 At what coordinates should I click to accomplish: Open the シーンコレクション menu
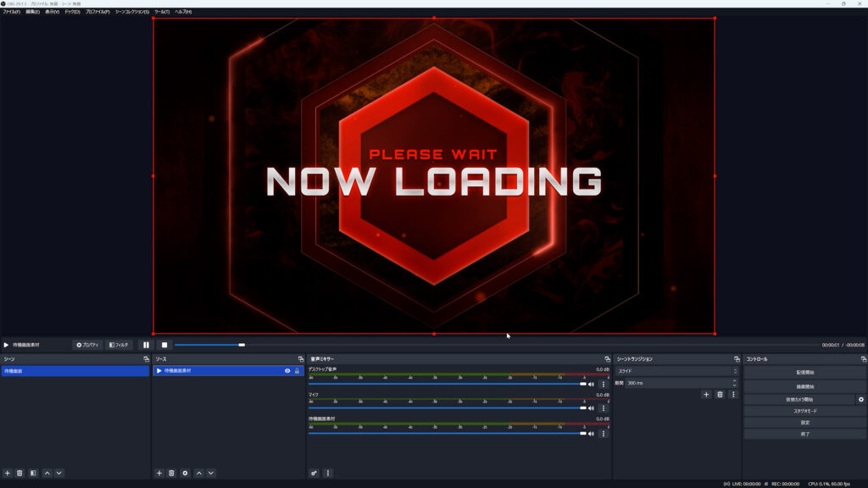click(131, 12)
